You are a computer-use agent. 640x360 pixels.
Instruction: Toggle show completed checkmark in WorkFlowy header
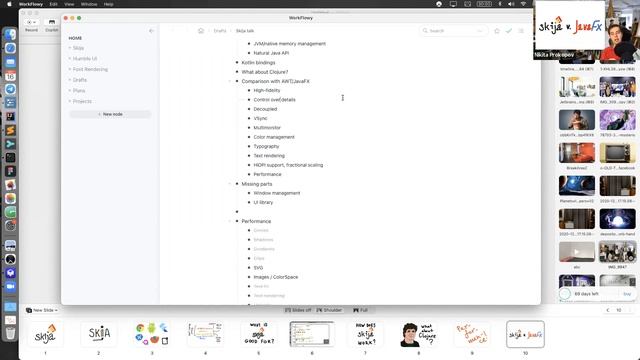pos(509,31)
